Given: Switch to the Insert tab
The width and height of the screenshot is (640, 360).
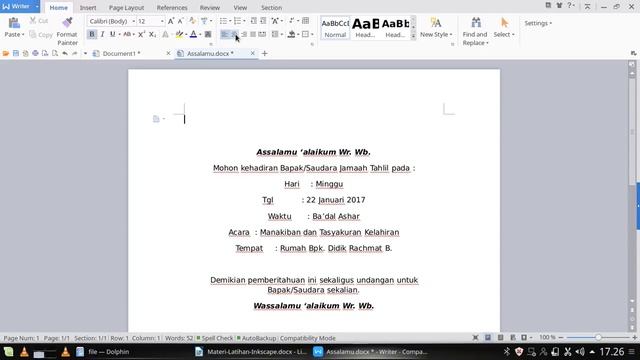Looking at the screenshot, I should tap(88, 8).
